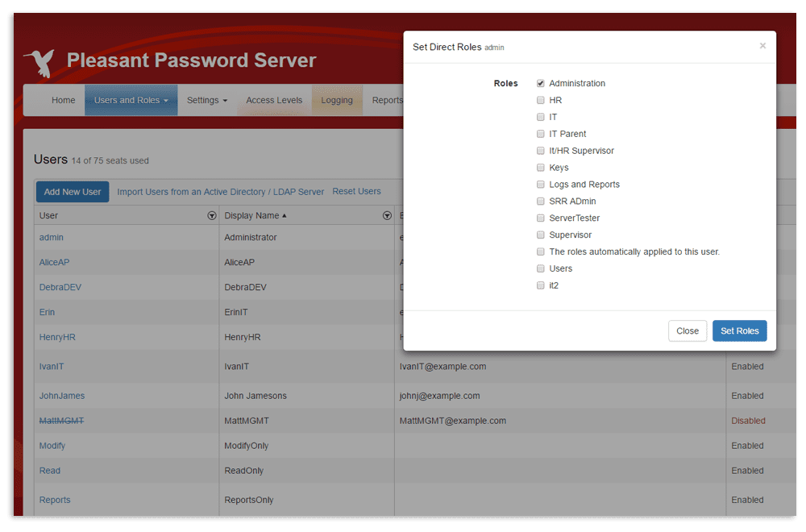Check the Keys role checkbox
The image size is (806, 532).
(x=540, y=168)
